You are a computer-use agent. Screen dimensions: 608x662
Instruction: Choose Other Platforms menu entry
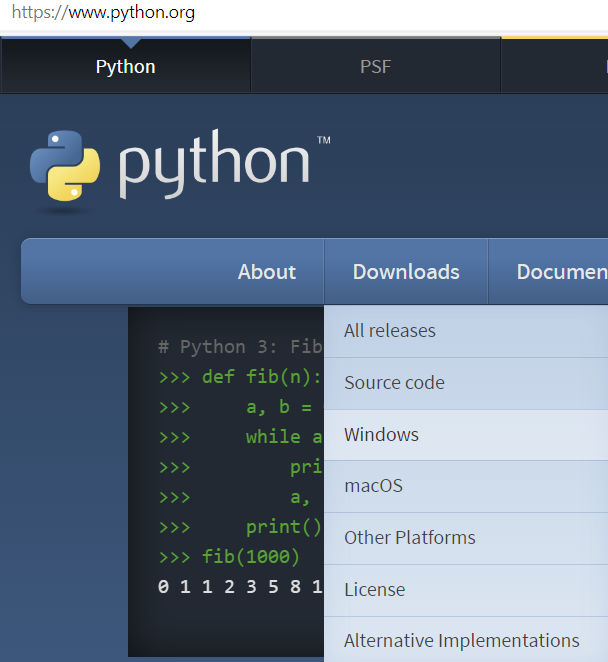tap(466, 539)
